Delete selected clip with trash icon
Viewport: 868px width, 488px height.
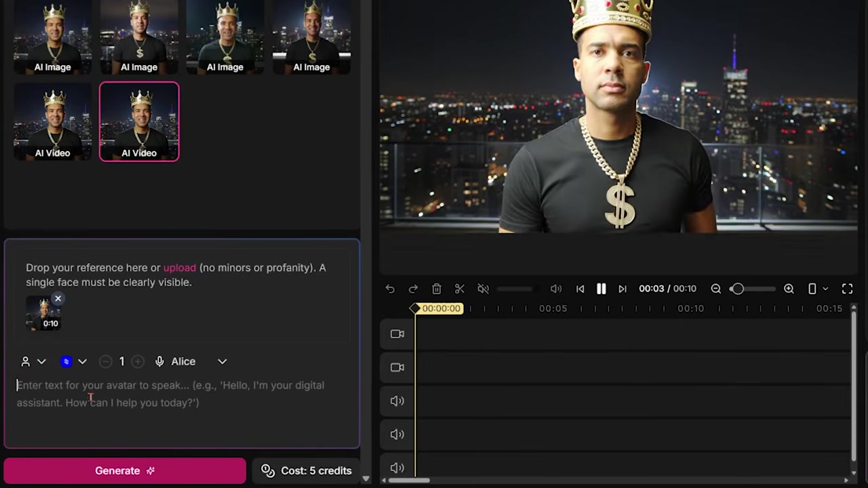coord(437,289)
